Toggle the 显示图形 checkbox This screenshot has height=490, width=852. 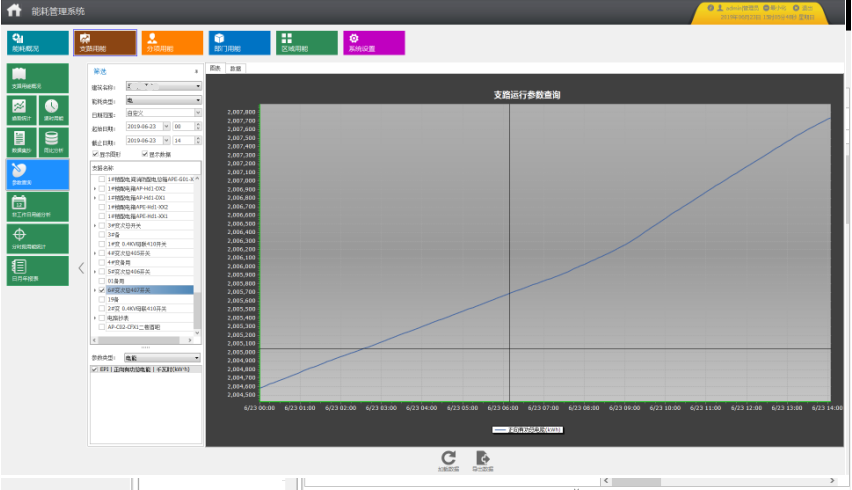tap(96, 154)
